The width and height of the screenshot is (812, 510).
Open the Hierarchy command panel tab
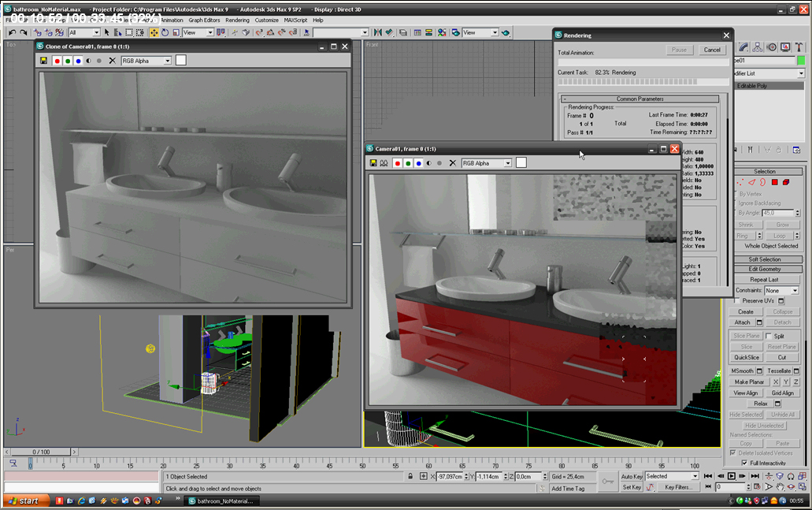pyautogui.click(x=758, y=47)
